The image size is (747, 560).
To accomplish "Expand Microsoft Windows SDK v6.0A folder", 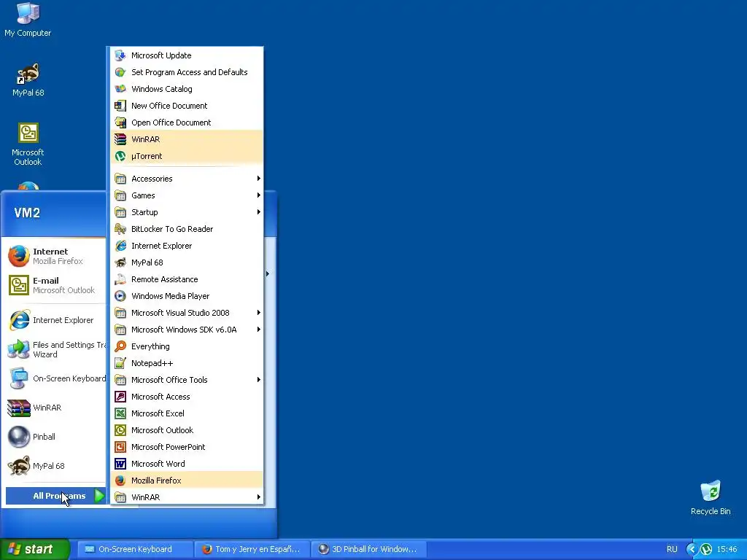I will 187,330.
